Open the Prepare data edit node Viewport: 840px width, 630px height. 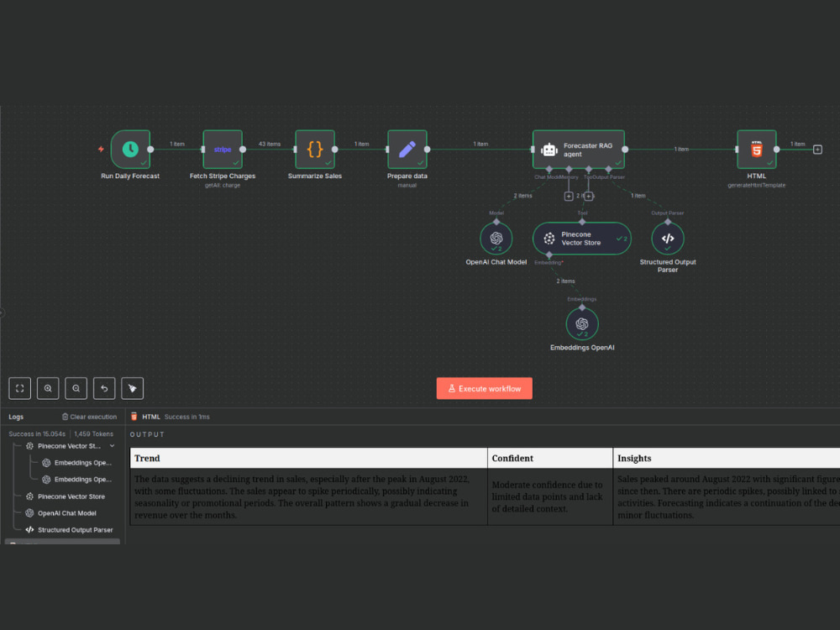click(407, 149)
